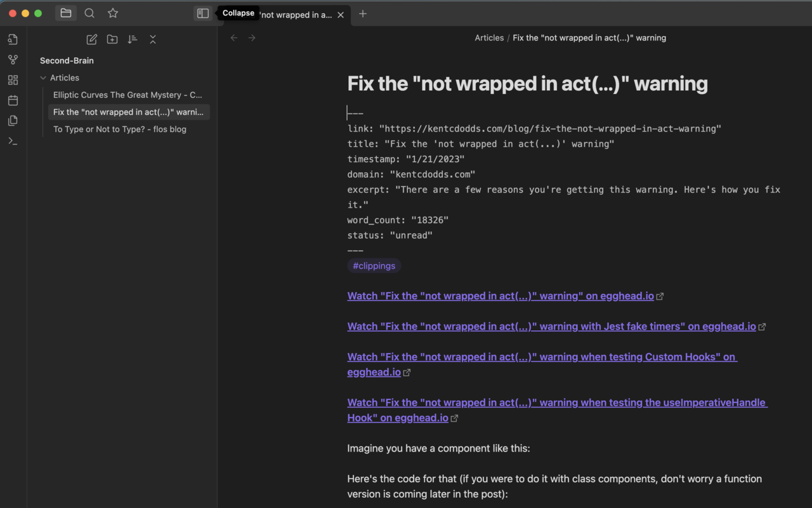
Task: Open first egghead.io 'not wrapped' warning link
Action: (501, 296)
